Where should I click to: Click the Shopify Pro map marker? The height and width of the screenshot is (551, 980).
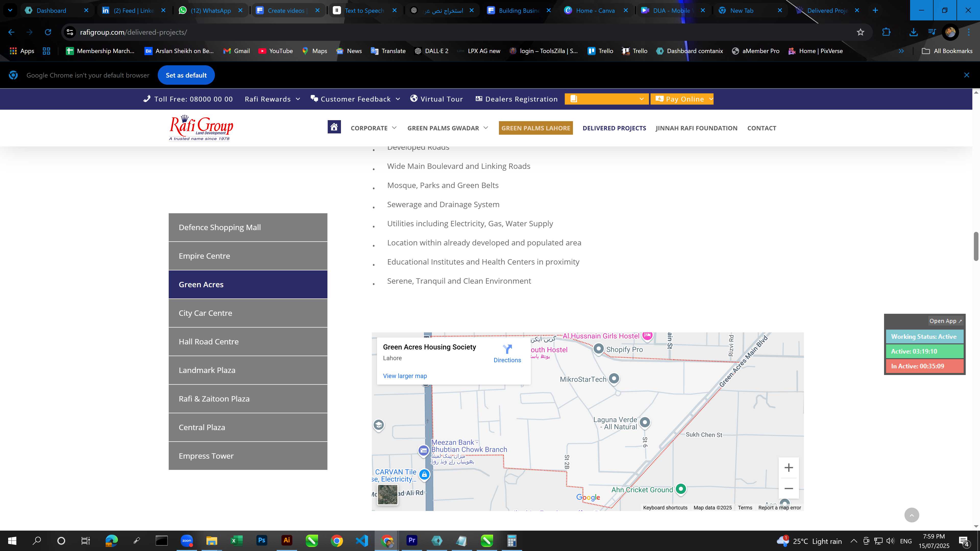[x=598, y=349]
